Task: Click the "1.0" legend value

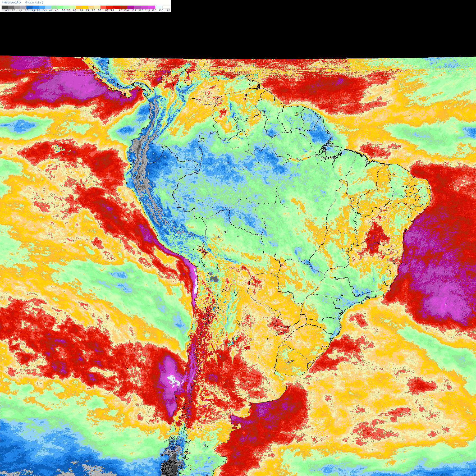Action: tap(13, 10)
